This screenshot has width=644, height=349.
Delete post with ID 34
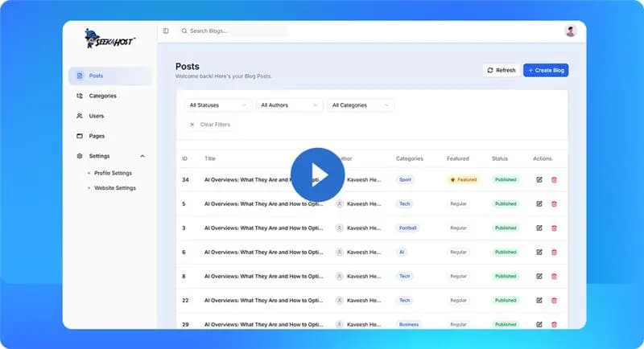pyautogui.click(x=554, y=179)
